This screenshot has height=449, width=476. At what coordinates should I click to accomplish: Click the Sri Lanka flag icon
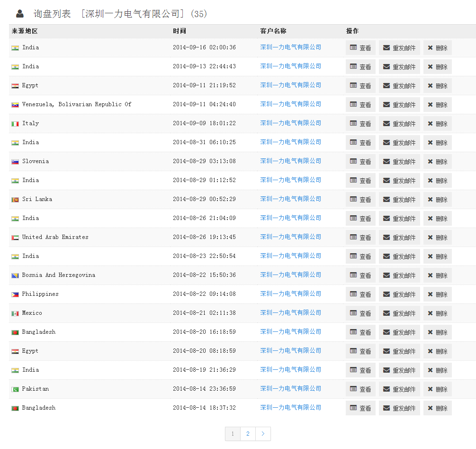coord(15,200)
